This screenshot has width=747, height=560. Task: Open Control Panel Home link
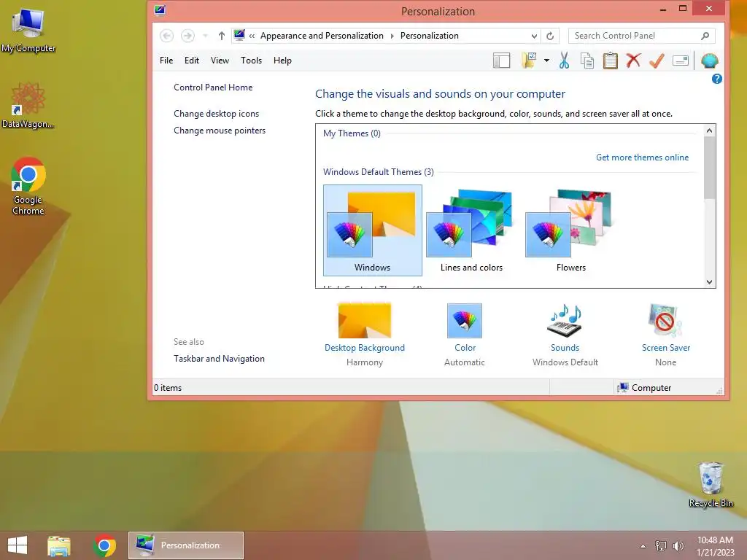(213, 87)
